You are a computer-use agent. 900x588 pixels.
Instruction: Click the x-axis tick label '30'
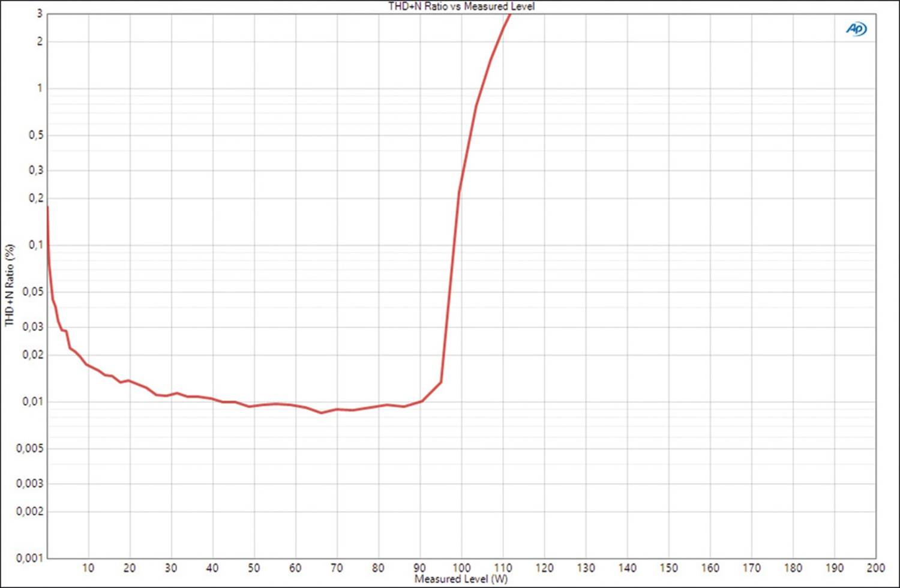(171, 568)
